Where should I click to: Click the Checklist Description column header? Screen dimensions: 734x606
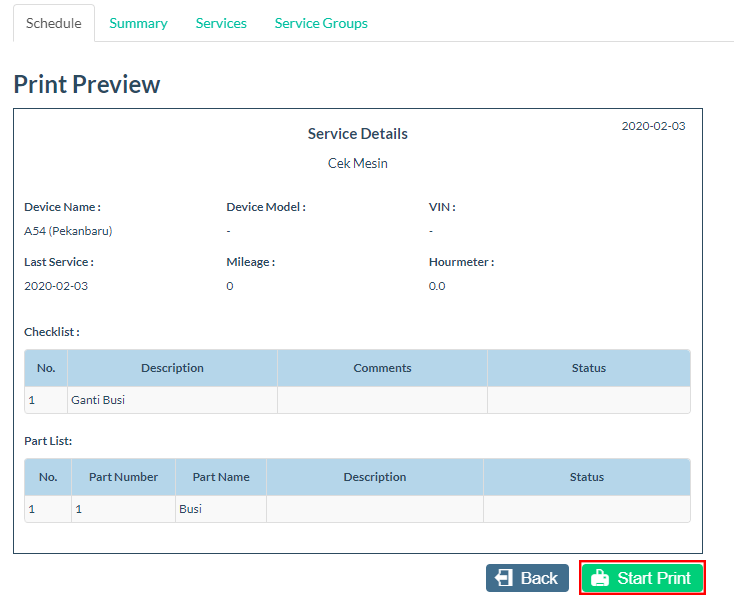coord(172,368)
